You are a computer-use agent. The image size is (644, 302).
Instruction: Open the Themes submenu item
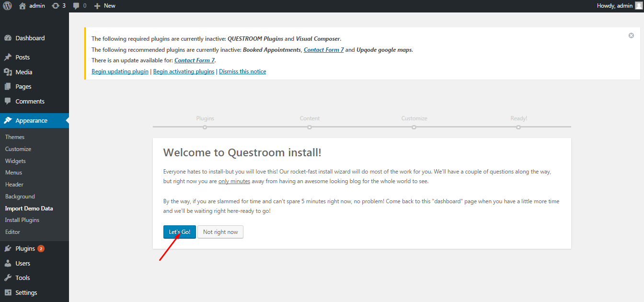15,137
